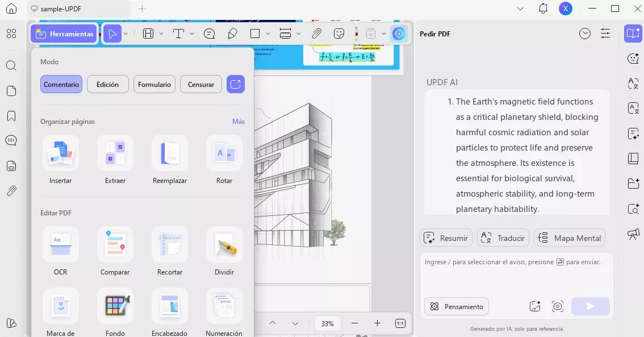Expand dropdown next to text T tool
This screenshot has height=337, width=644.
click(x=192, y=34)
